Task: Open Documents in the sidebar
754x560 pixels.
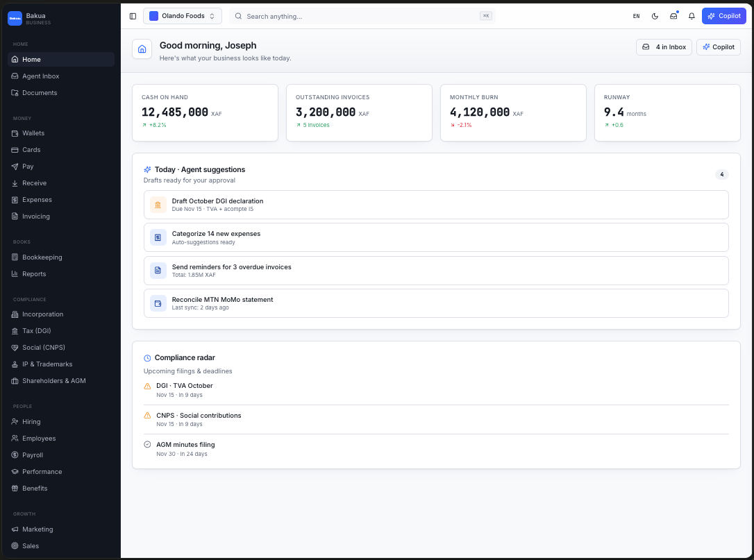Action: [61, 93]
